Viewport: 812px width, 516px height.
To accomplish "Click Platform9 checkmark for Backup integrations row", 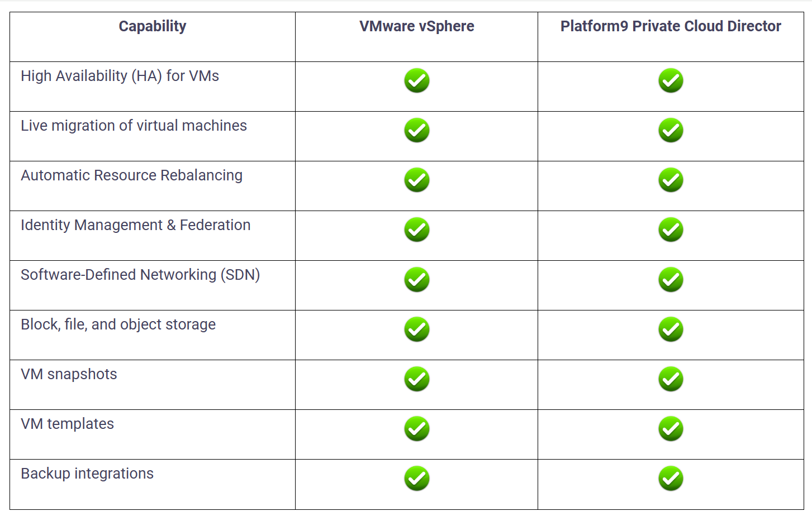I will [671, 479].
